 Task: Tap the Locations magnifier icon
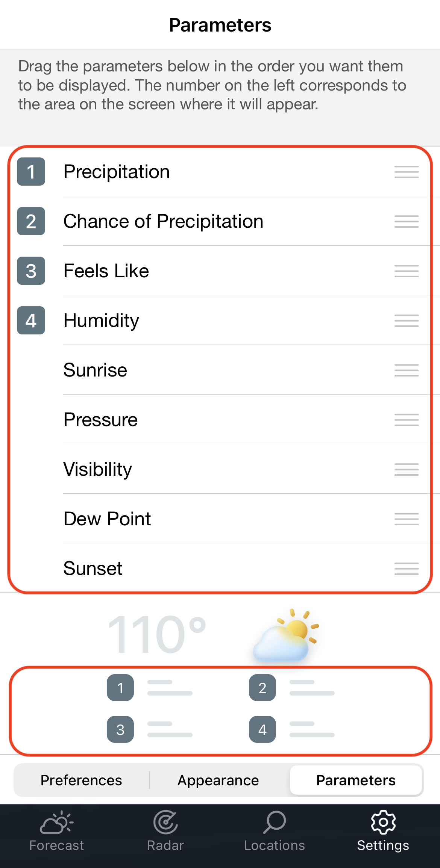point(275,823)
